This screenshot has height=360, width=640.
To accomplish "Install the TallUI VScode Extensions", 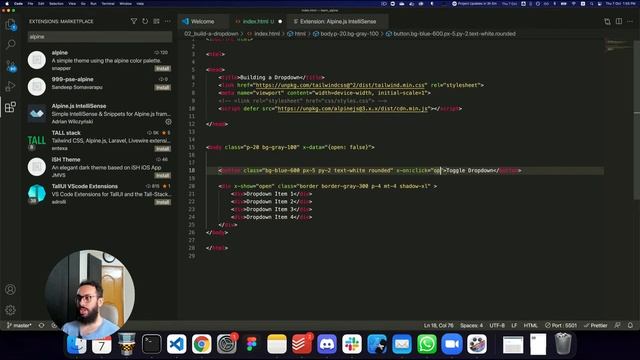I will tap(162, 202).
